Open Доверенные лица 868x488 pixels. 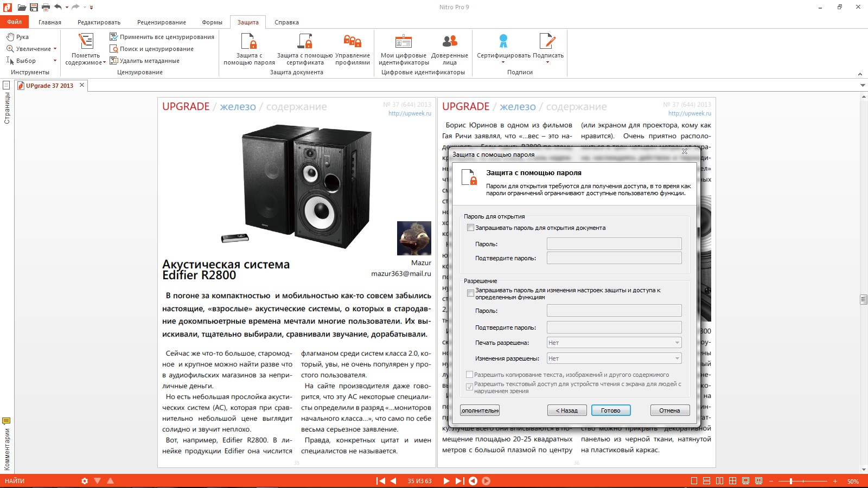point(450,49)
